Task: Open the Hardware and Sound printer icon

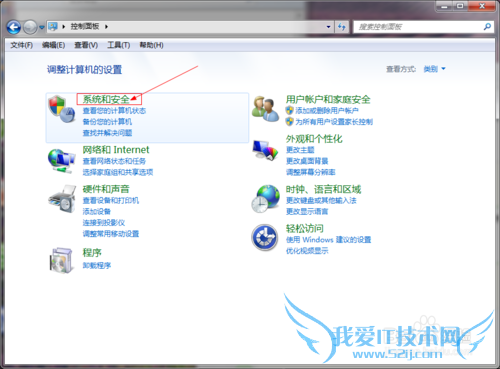Action: coord(62,199)
